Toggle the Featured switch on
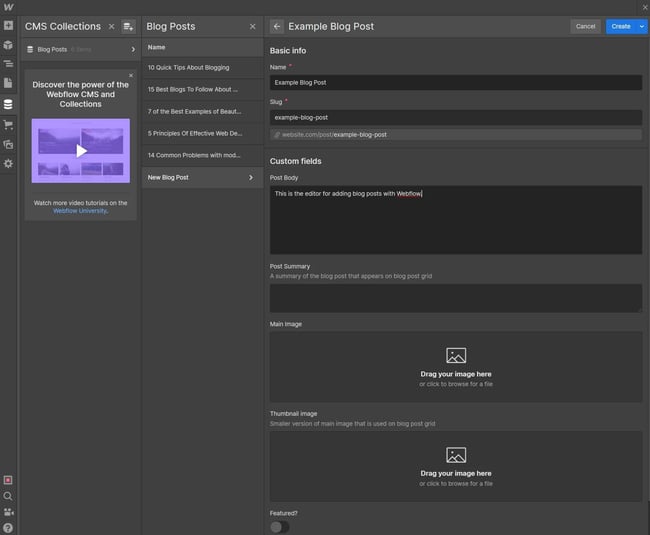The height and width of the screenshot is (535, 650). (x=279, y=526)
